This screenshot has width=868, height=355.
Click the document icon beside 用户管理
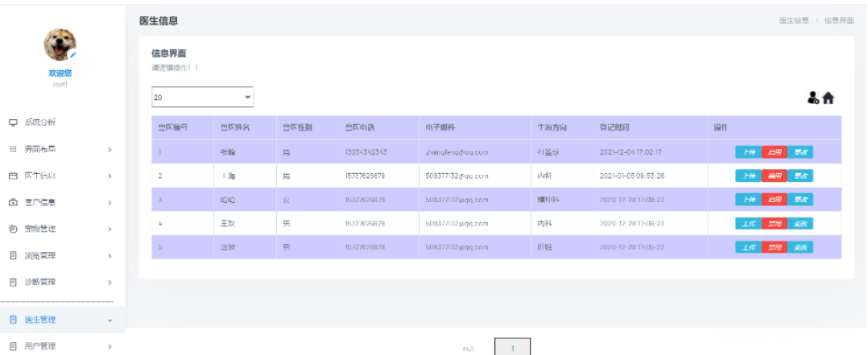[x=13, y=346]
